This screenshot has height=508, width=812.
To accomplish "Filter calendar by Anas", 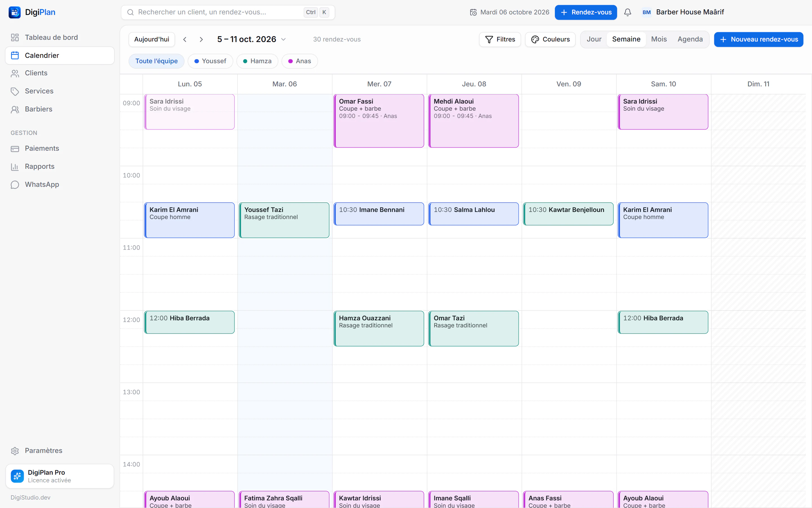I will (x=299, y=61).
